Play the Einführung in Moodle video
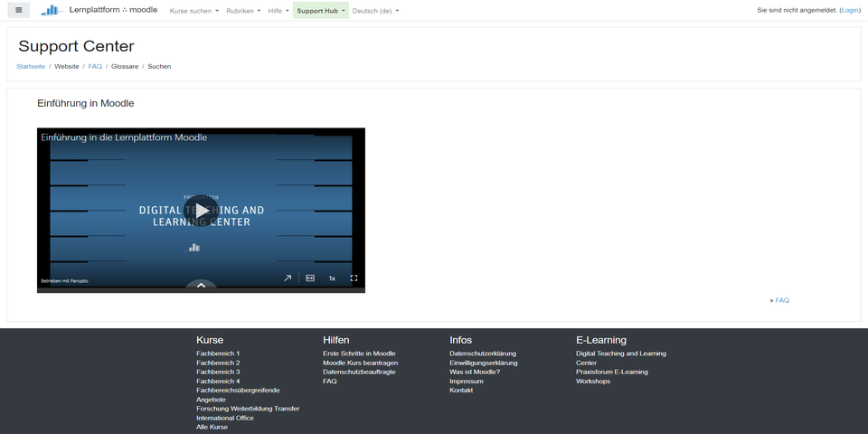The width and height of the screenshot is (868, 434). (x=201, y=211)
